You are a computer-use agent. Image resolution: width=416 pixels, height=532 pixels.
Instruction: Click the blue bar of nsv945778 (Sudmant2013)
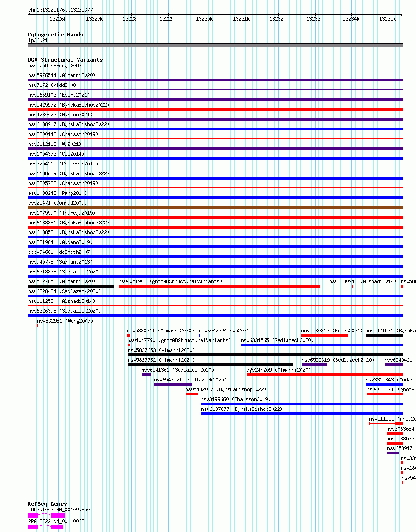point(215,266)
